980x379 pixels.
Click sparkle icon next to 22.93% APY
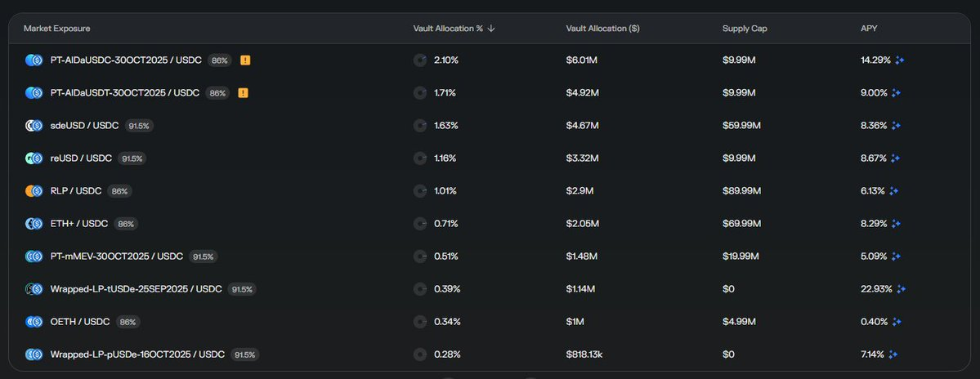pyautogui.click(x=902, y=289)
